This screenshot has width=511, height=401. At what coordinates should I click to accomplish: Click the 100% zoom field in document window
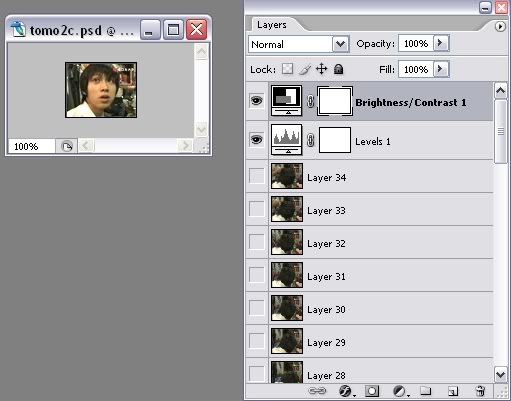pyautogui.click(x=31, y=146)
